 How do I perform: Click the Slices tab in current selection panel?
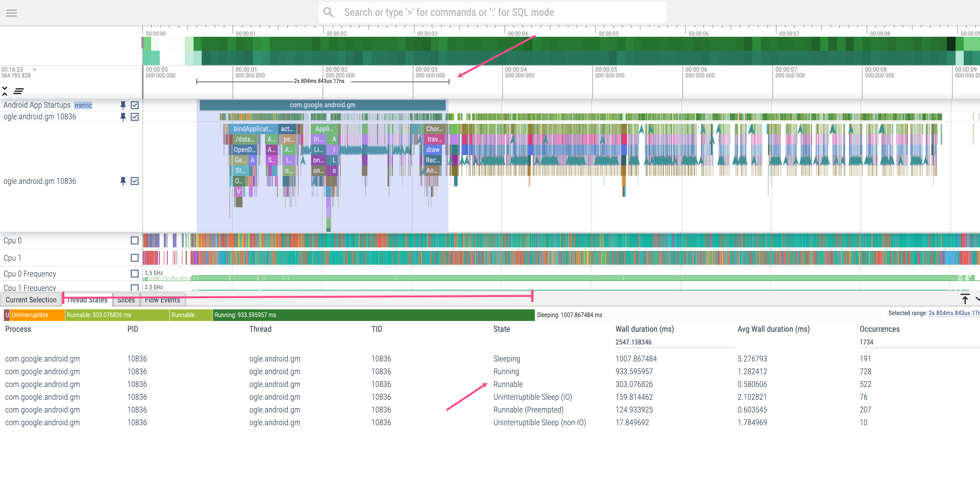(125, 300)
